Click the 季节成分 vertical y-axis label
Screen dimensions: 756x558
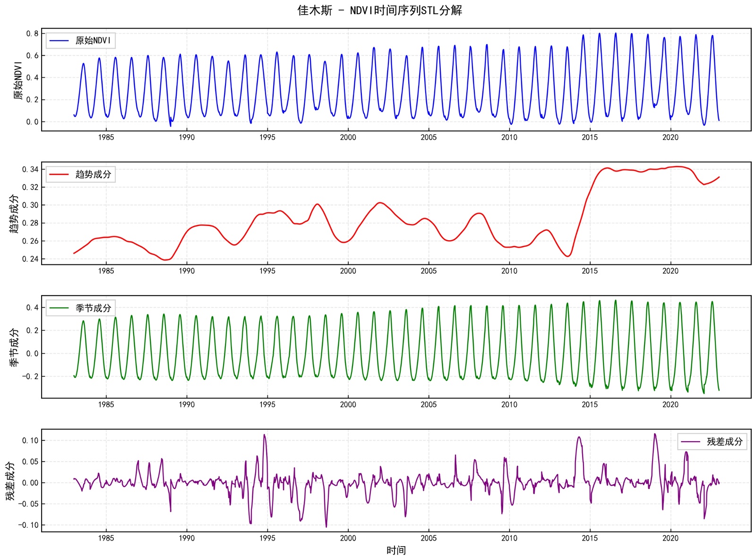coord(14,347)
